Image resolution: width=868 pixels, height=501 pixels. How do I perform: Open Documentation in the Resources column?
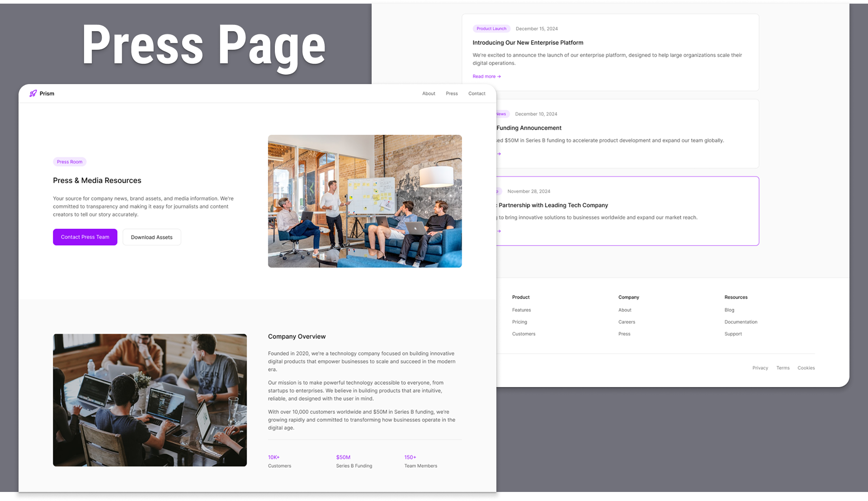[741, 322]
